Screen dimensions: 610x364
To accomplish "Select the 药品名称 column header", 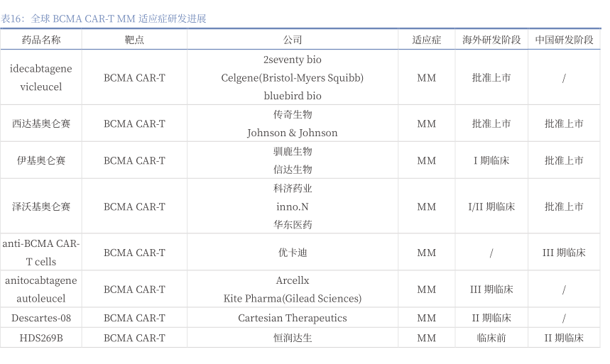I will tap(41, 40).
